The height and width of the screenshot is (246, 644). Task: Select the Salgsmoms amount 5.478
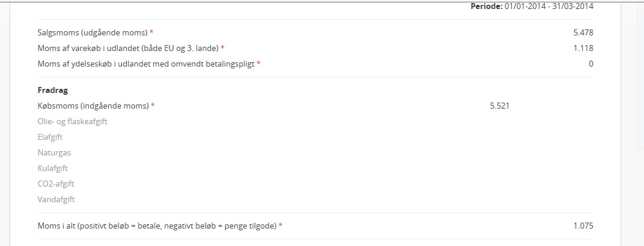point(583,32)
